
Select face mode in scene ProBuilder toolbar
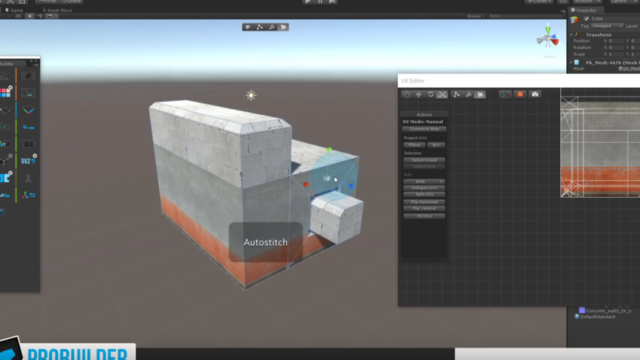click(283, 27)
